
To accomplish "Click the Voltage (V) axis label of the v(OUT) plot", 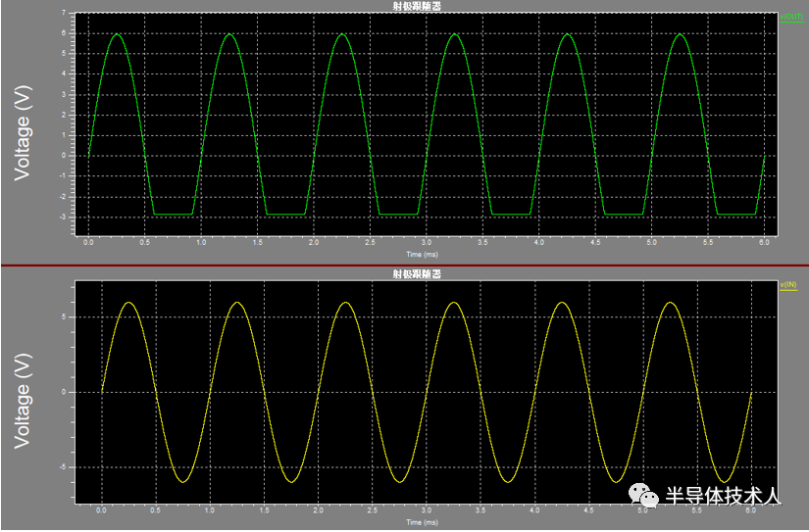I will pyautogui.click(x=23, y=133).
